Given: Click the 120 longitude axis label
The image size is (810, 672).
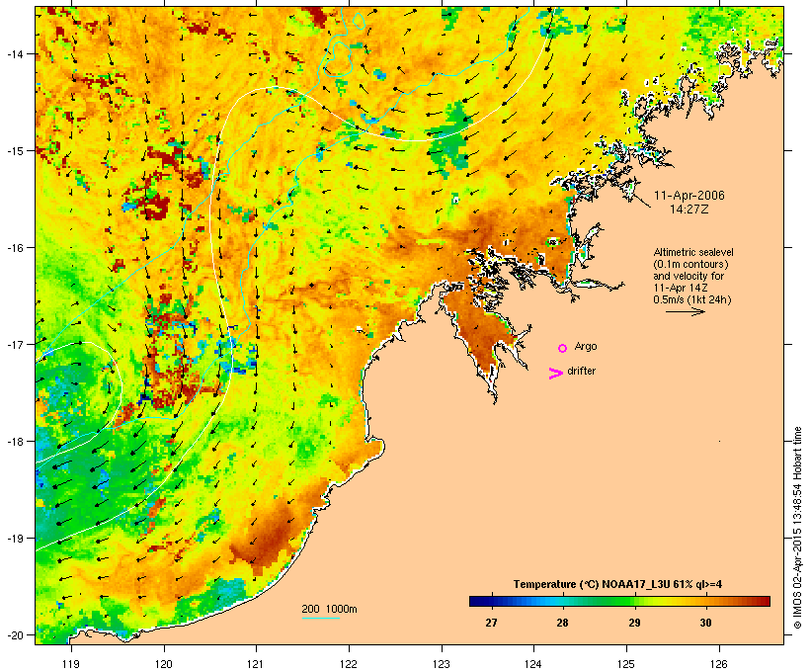Looking at the screenshot, I should pyautogui.click(x=164, y=664).
